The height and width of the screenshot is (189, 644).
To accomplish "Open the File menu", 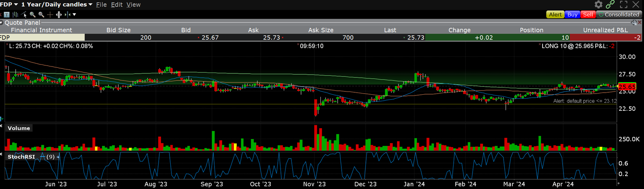I will pyautogui.click(x=101, y=4).
